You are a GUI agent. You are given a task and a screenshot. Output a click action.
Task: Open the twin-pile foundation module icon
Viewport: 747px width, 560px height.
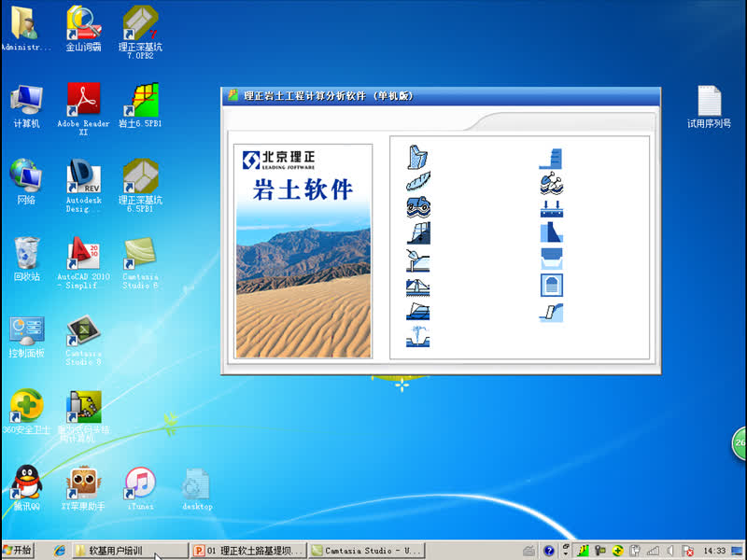552,208
